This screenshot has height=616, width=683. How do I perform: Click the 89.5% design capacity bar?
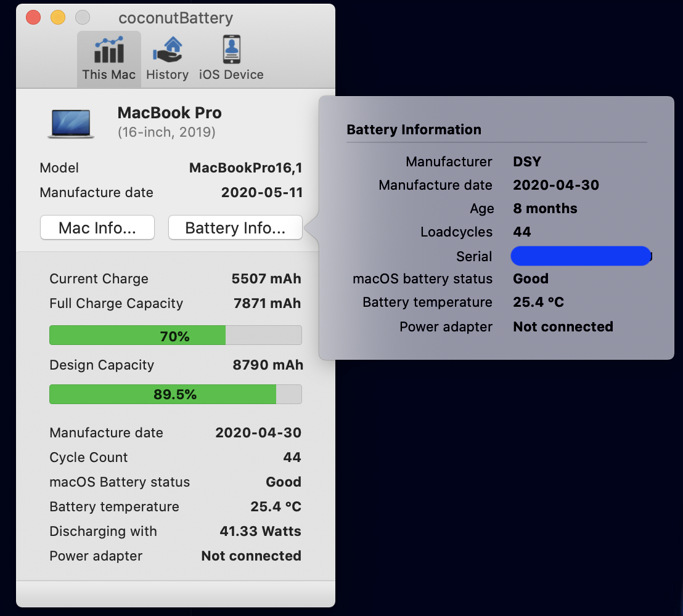coord(175,394)
